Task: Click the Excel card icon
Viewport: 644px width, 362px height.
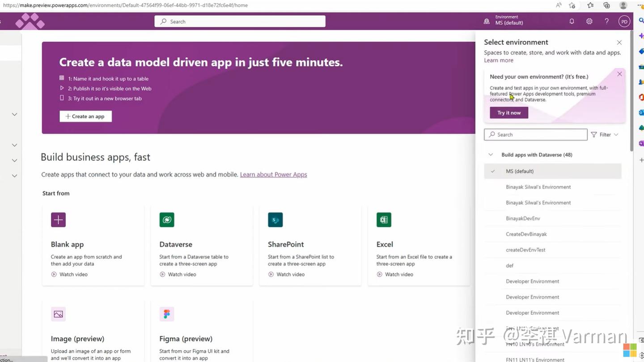Action: point(384,220)
